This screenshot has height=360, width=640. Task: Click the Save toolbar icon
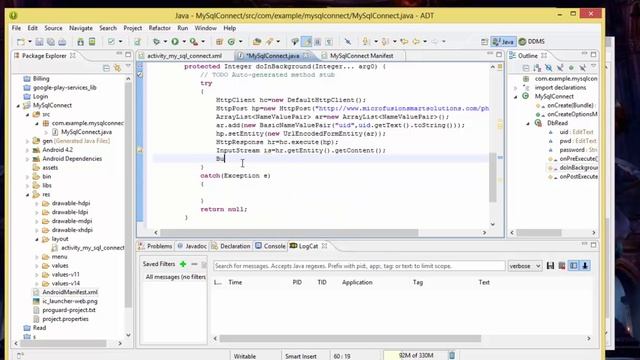pyautogui.click(x=39, y=42)
